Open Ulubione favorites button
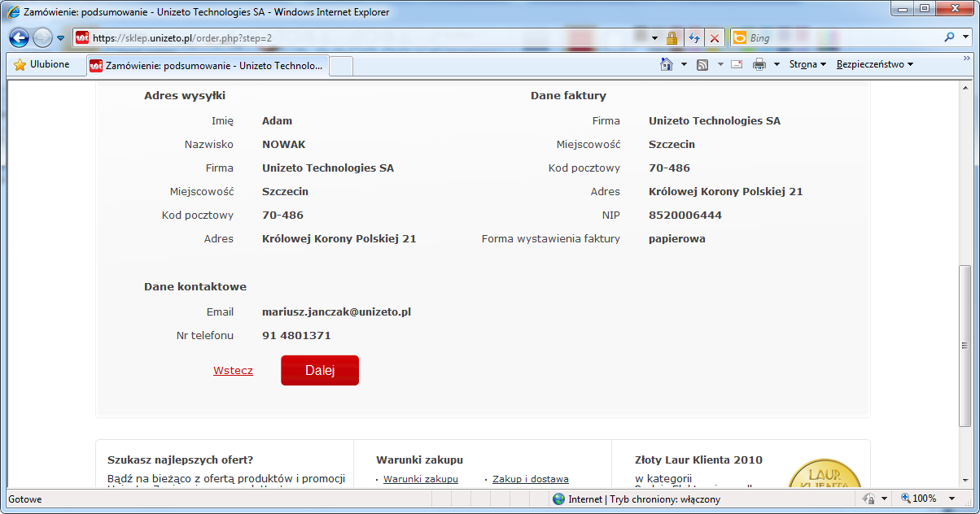Image resolution: width=980 pixels, height=514 pixels. (42, 65)
